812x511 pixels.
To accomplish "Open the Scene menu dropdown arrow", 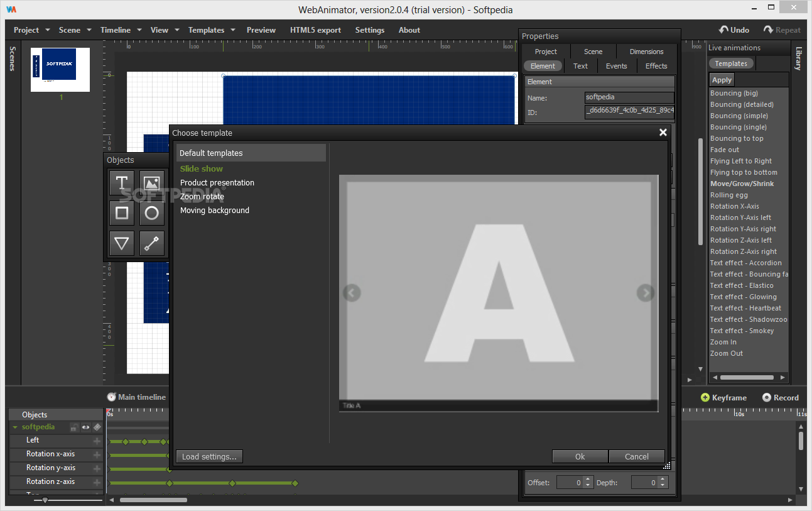I will [89, 30].
